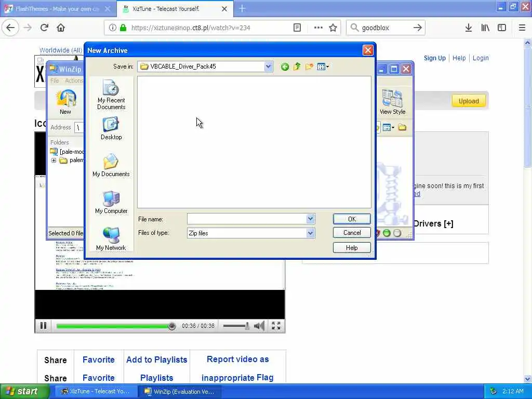Open My Network places shortcut
Image resolution: width=532 pixels, height=399 pixels.
(x=111, y=239)
